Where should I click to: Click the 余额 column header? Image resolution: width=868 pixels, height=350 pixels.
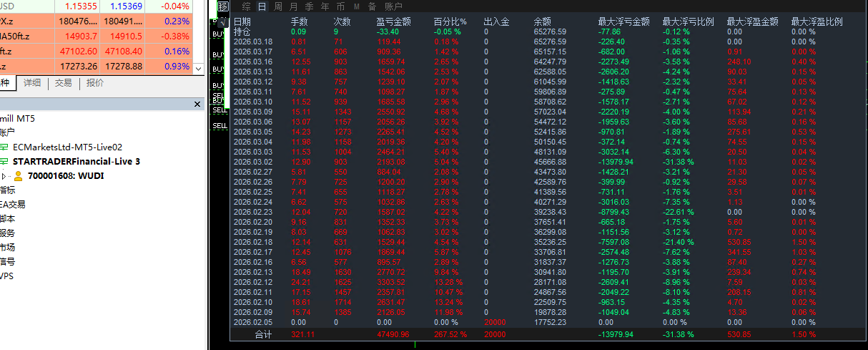click(543, 22)
